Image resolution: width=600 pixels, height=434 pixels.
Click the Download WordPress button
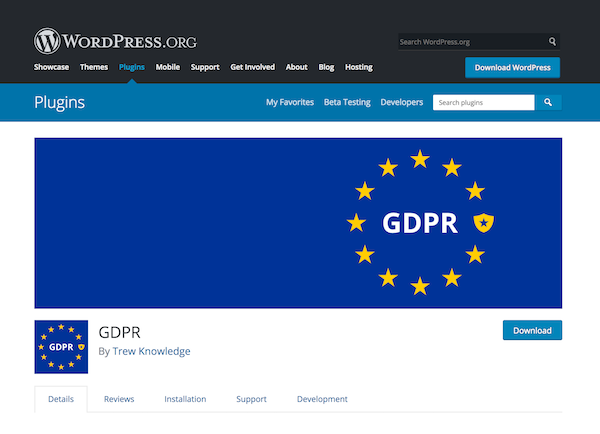point(512,68)
